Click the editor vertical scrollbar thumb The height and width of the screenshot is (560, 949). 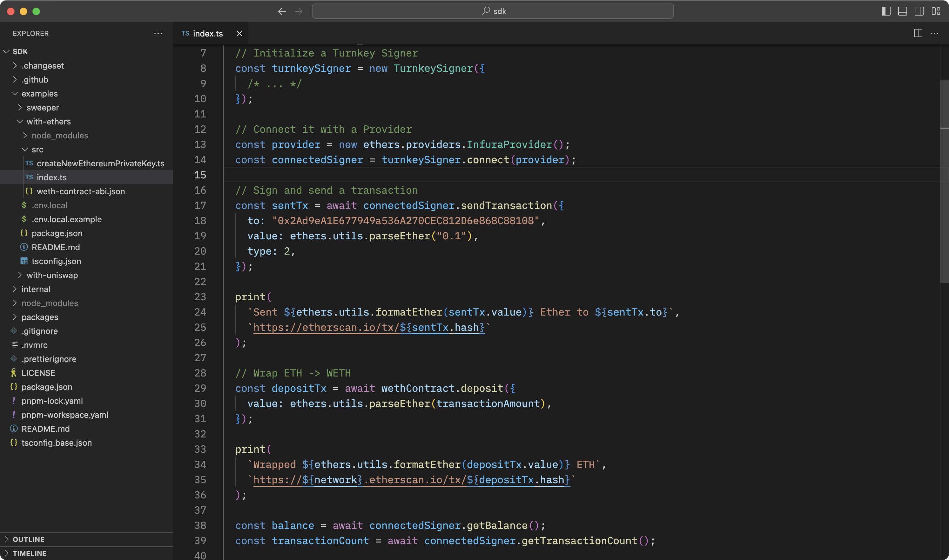point(944,181)
